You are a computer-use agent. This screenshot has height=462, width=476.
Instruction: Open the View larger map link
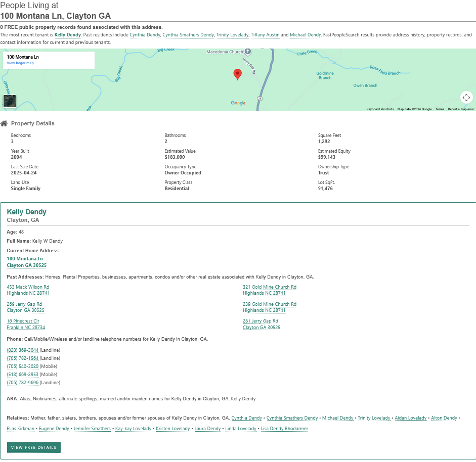point(20,63)
